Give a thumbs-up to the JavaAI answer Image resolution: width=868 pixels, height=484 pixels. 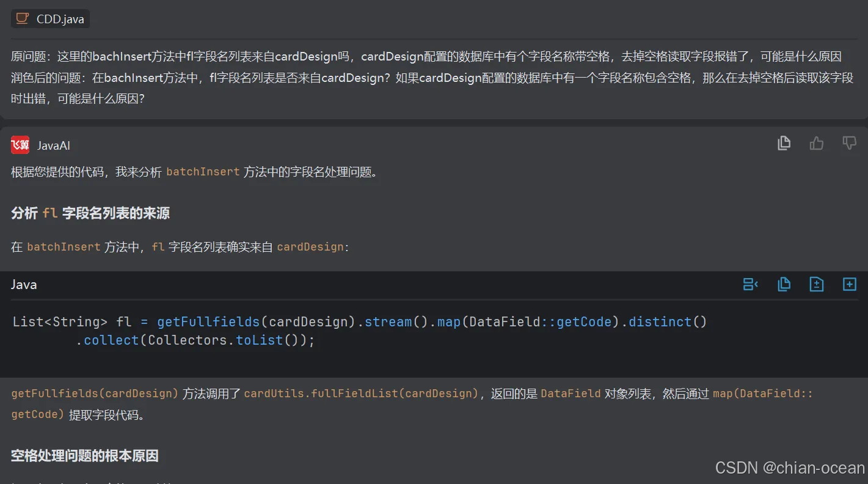pyautogui.click(x=817, y=142)
